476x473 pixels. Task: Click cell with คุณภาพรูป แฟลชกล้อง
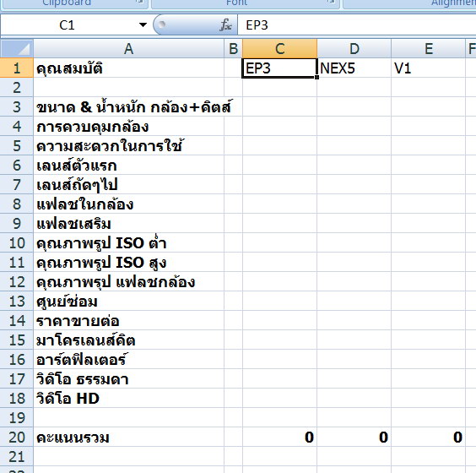128,282
